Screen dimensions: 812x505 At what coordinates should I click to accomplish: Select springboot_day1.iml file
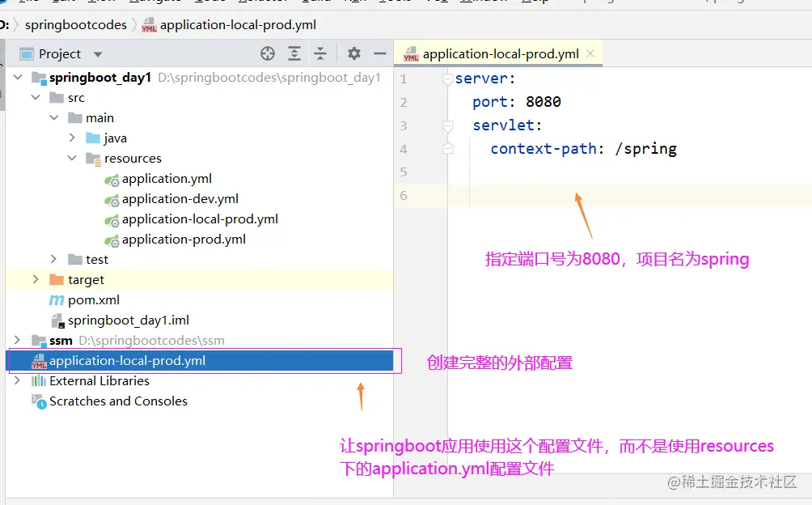point(129,320)
